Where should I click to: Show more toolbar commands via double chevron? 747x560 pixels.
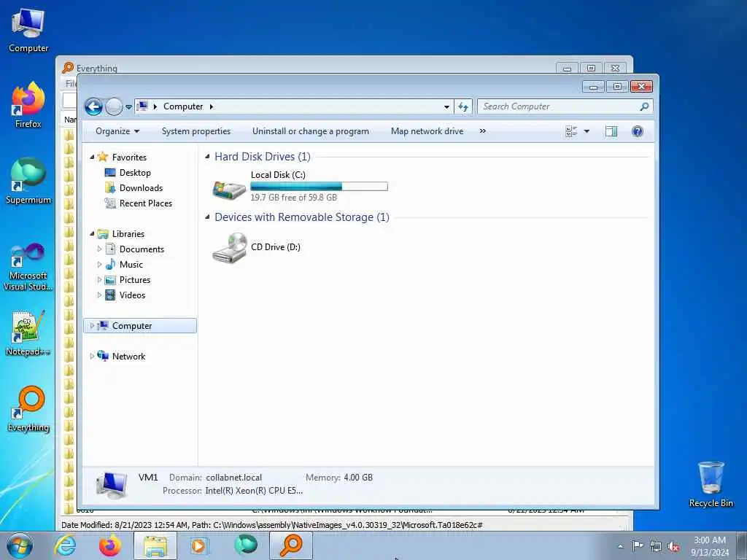(x=483, y=131)
